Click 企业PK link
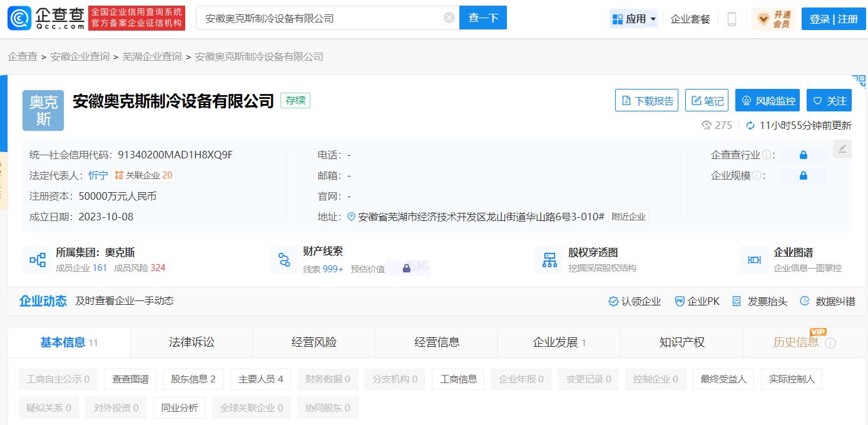The width and height of the screenshot is (868, 425). [697, 301]
